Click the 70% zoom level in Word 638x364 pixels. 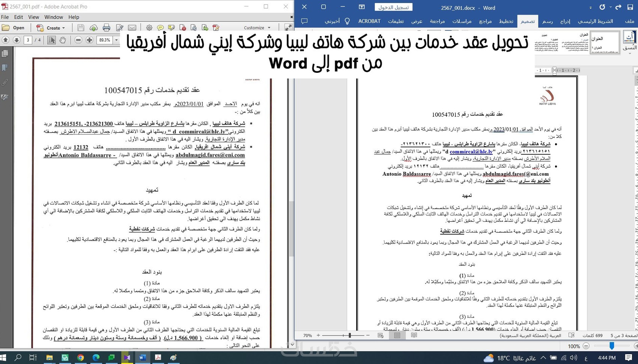(x=307, y=335)
